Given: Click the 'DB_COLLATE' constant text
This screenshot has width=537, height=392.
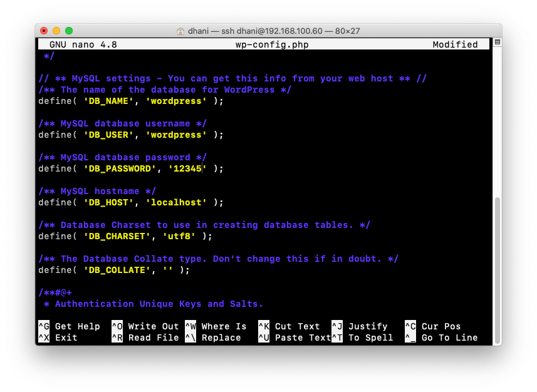Looking at the screenshot, I should click(117, 270).
